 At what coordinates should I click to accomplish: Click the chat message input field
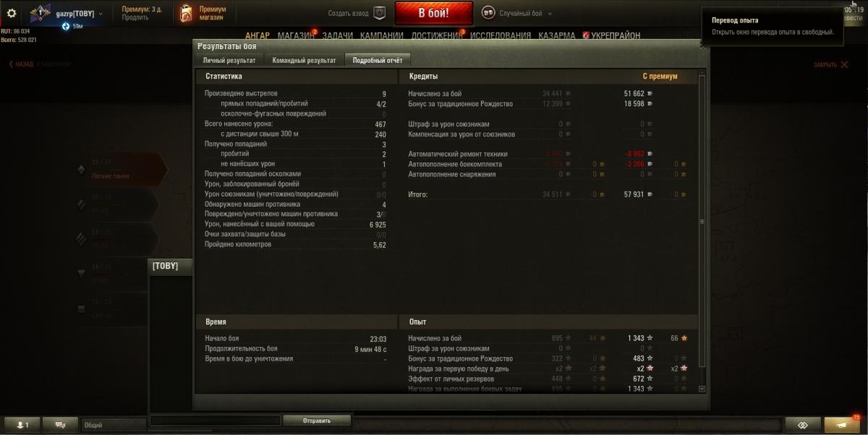215,420
